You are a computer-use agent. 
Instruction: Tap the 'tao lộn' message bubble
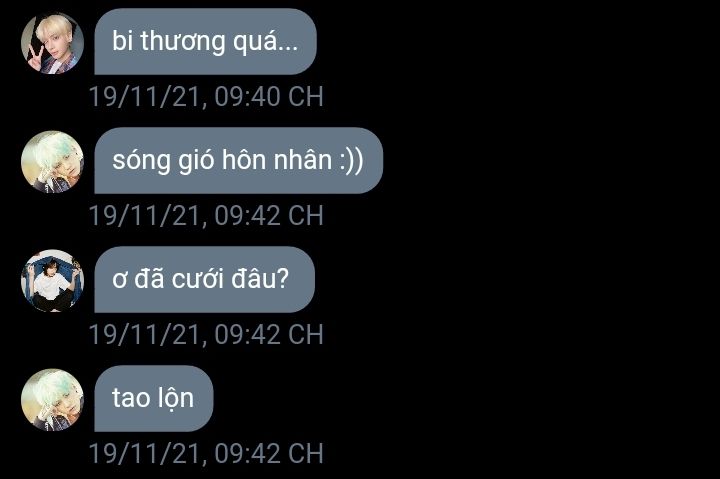coord(154,398)
